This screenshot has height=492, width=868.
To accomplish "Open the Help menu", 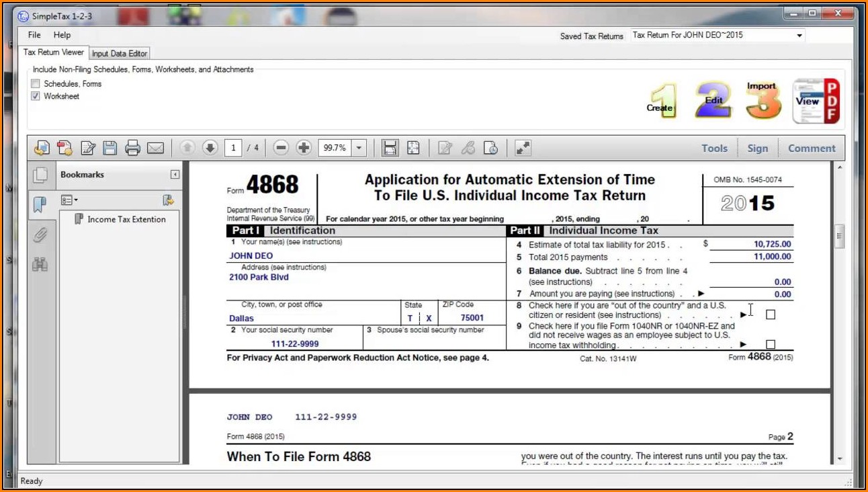I will point(62,35).
